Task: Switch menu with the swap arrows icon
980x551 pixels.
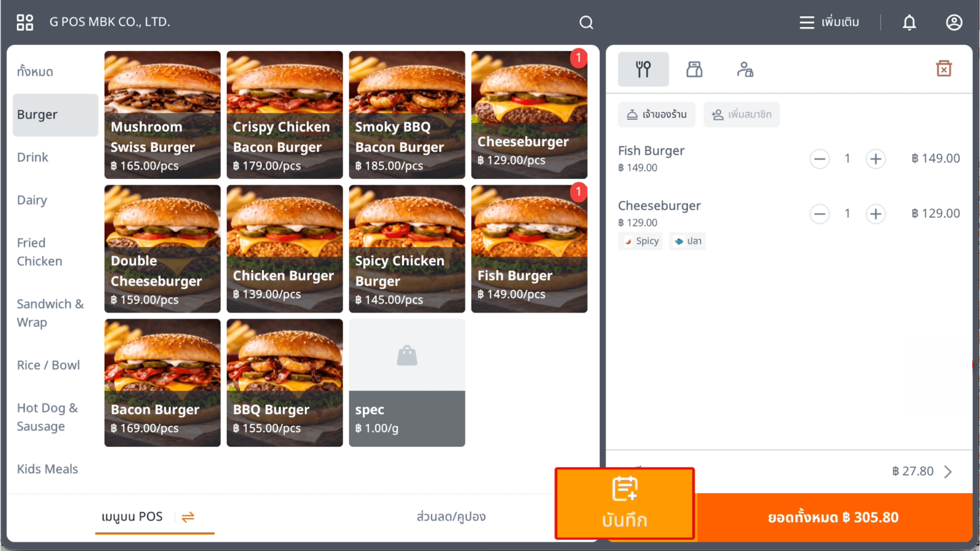Action: (x=188, y=517)
